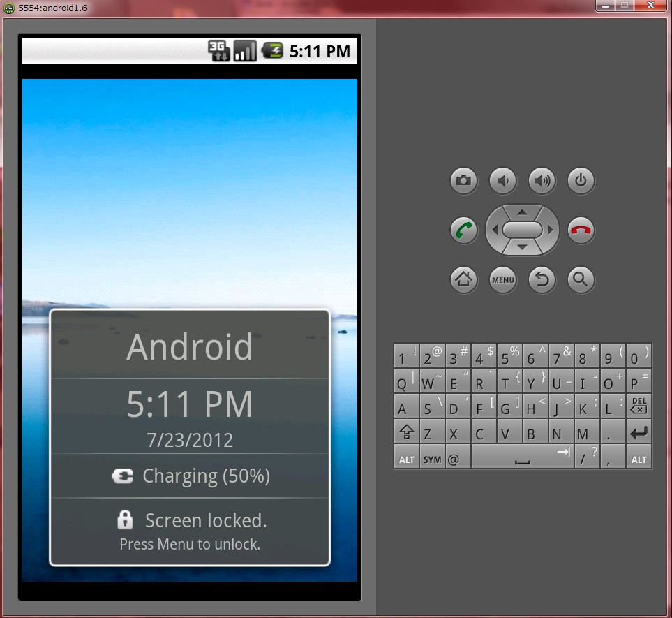The height and width of the screenshot is (618, 672).
Task: Click the 0 key on keyboard
Action: click(x=639, y=355)
